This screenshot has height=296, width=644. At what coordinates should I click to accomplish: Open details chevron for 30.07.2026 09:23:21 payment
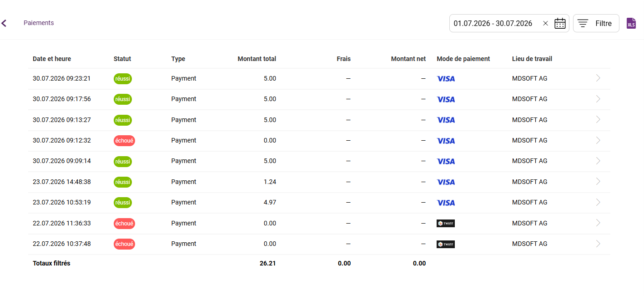click(598, 78)
